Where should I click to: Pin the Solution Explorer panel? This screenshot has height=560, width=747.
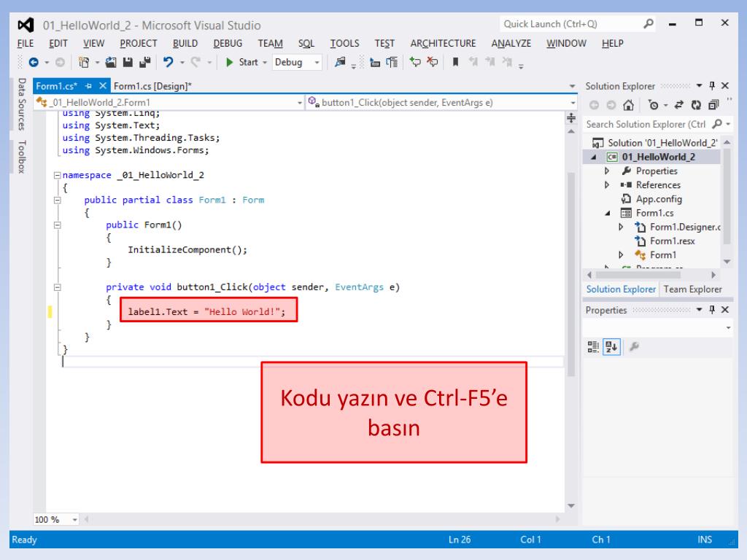(712, 86)
